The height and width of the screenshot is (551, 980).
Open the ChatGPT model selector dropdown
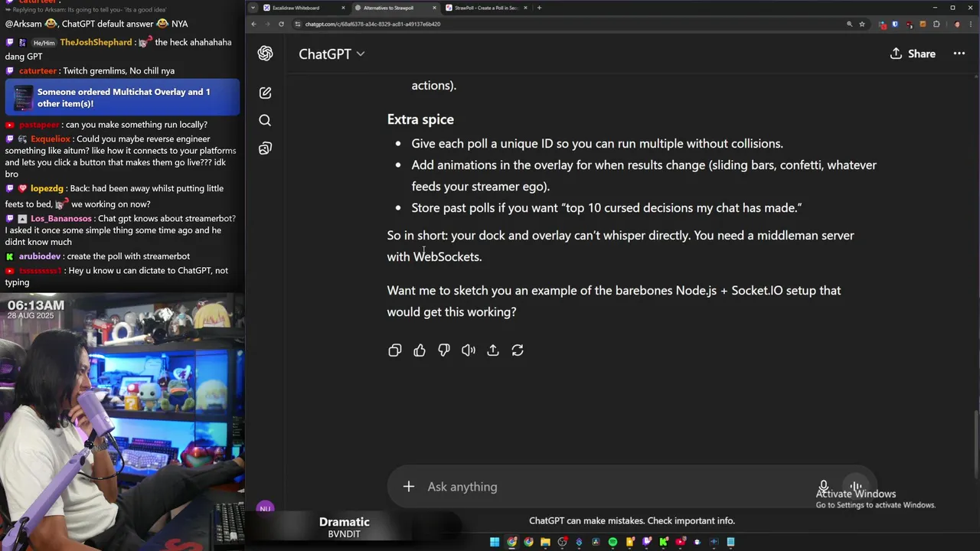point(332,54)
